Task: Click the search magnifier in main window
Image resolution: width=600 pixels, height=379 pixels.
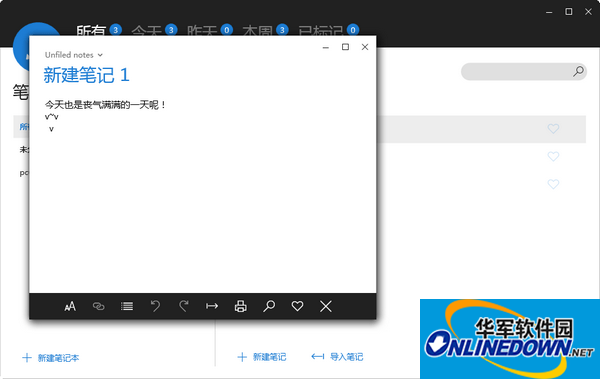Action: click(x=578, y=71)
